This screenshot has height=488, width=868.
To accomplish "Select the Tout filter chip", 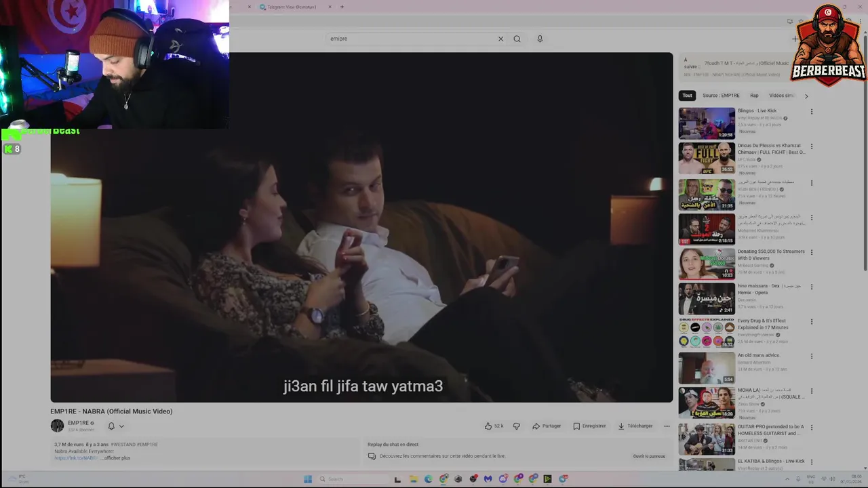I will [688, 96].
